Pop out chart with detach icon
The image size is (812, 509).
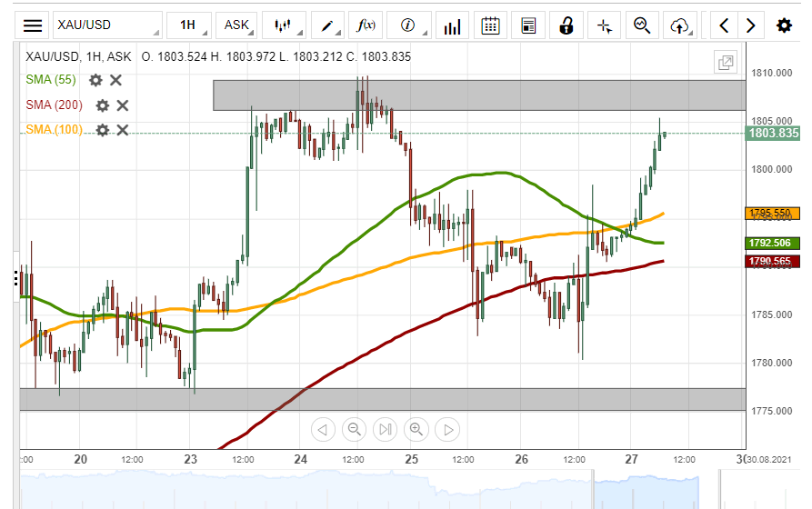pyautogui.click(x=726, y=63)
